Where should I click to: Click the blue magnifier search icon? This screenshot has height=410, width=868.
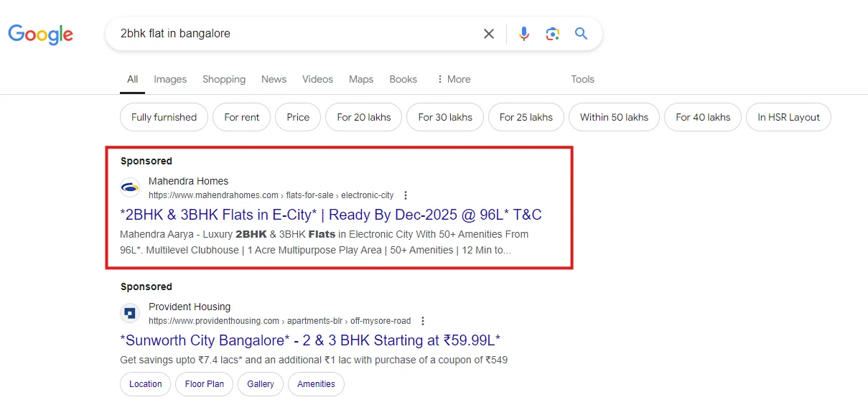click(581, 34)
